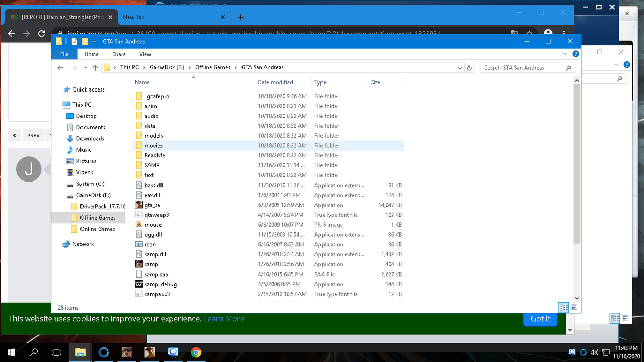Select Network in navigation pane
Image resolution: width=644 pixels, height=362 pixels.
[x=83, y=244]
